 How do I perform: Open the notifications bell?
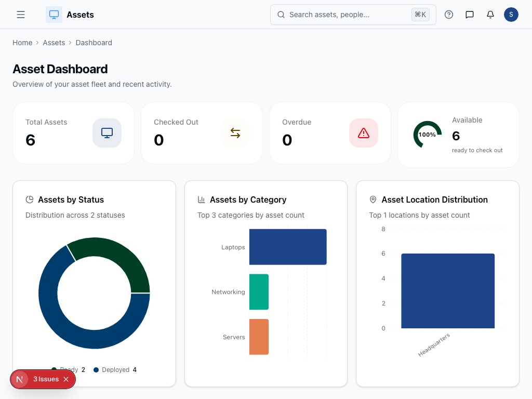click(x=490, y=15)
